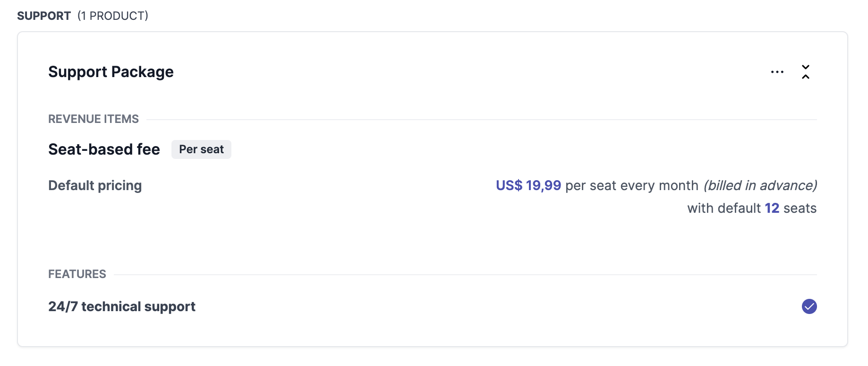Click the Seat-based fee heading

104,149
